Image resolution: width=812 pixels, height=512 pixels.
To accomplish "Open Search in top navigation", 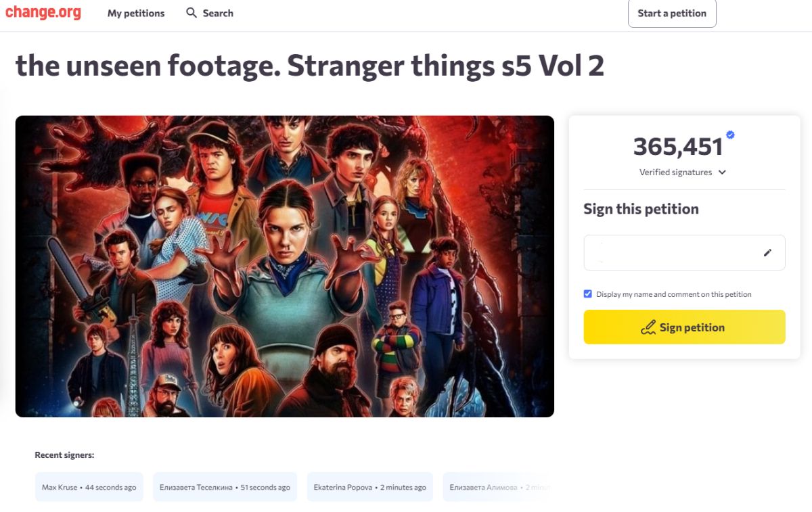I will pyautogui.click(x=217, y=14).
